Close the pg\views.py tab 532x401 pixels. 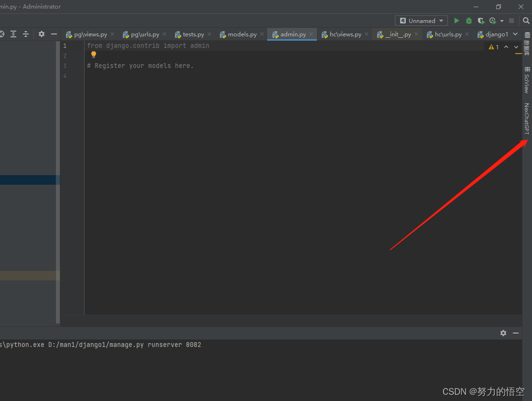(112, 34)
